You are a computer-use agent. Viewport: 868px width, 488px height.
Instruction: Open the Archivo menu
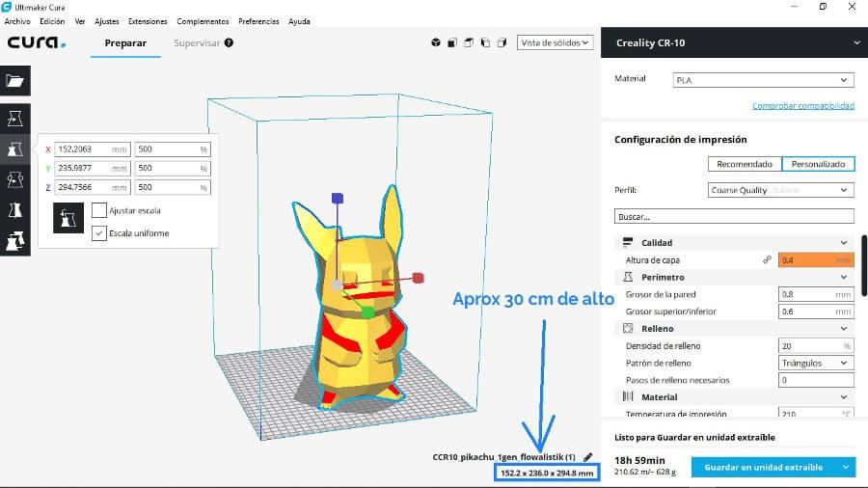coord(17,21)
